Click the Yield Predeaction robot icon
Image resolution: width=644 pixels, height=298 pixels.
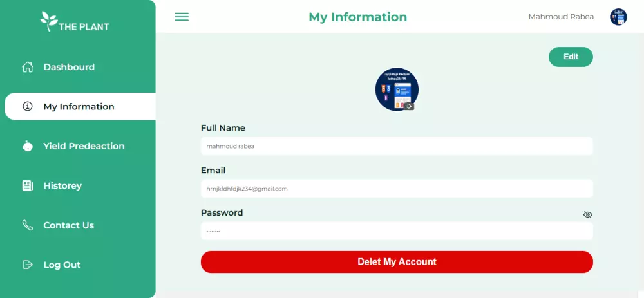28,146
